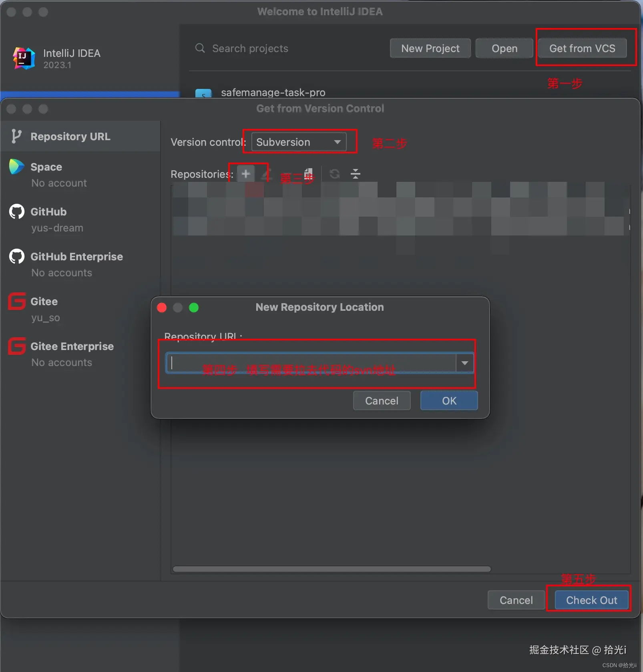The image size is (643, 672).
Task: Click the plus icon to add a repository
Action: tap(246, 174)
